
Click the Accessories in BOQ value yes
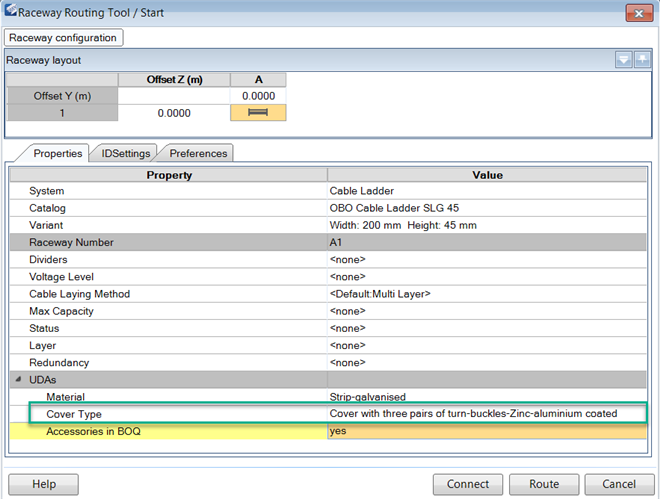[x=487, y=431]
